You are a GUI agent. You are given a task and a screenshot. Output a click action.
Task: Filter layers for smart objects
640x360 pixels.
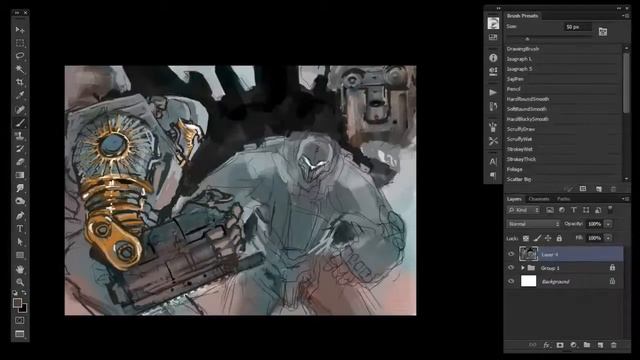point(598,210)
